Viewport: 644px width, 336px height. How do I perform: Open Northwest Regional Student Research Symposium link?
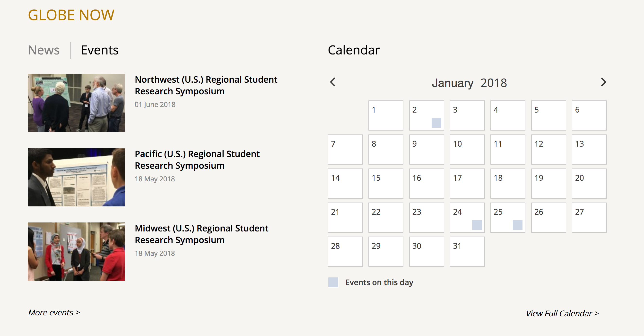(206, 85)
